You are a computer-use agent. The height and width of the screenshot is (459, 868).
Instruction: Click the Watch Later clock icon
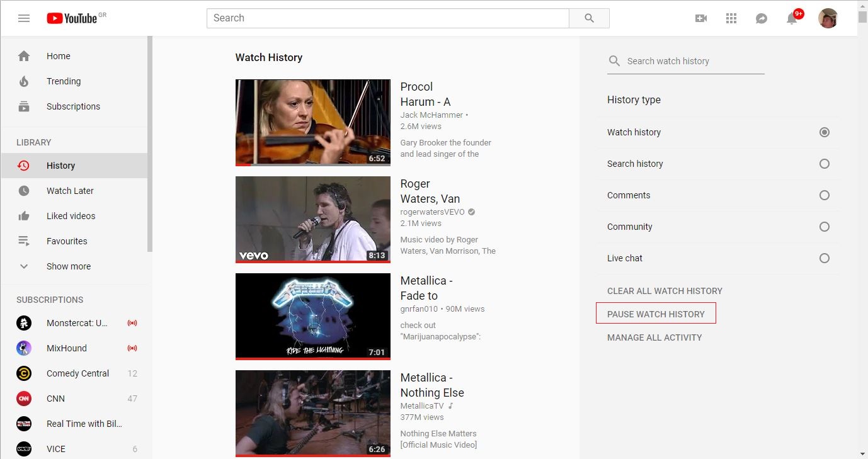pyautogui.click(x=24, y=191)
